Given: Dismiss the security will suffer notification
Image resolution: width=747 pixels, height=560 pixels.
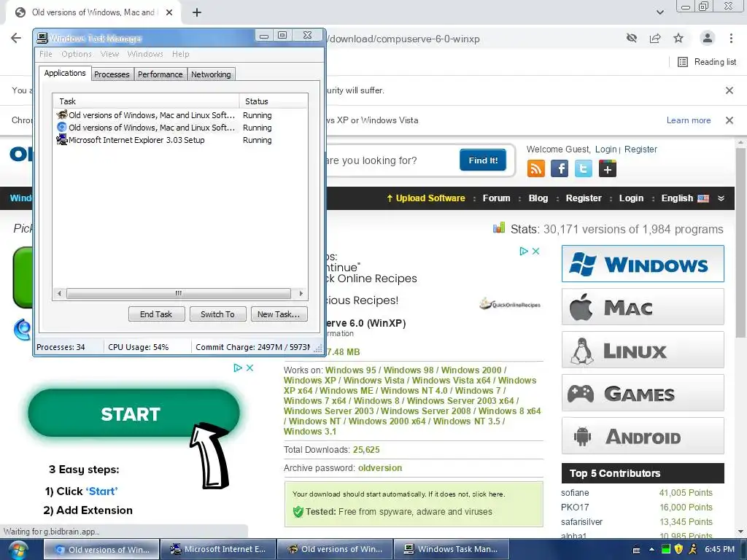Looking at the screenshot, I should [729, 90].
